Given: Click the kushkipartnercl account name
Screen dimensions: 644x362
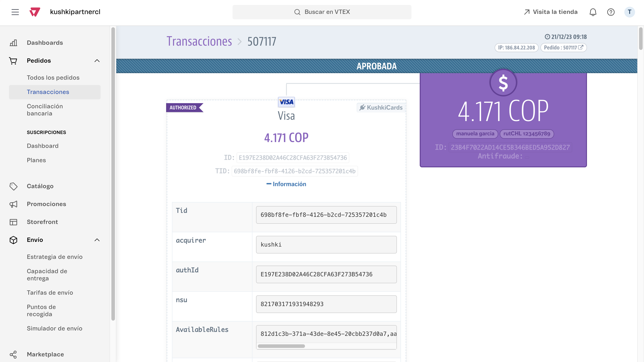Looking at the screenshot, I should click(x=75, y=12).
